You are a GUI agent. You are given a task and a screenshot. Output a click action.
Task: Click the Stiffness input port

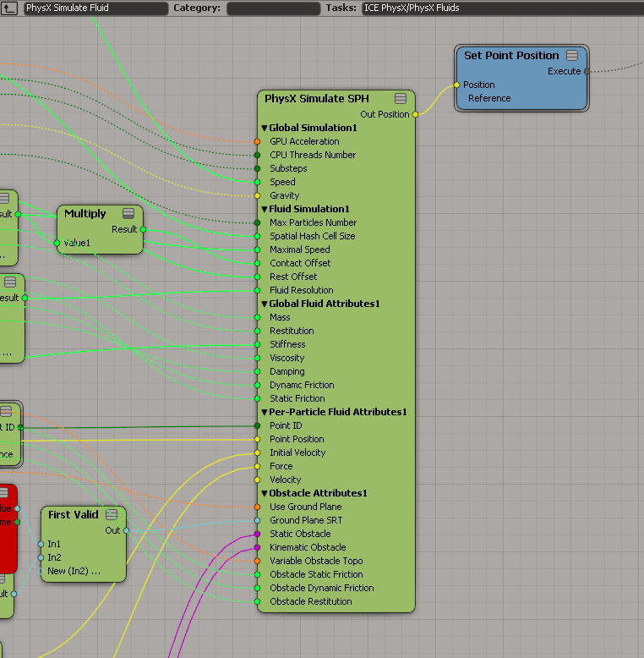258,344
